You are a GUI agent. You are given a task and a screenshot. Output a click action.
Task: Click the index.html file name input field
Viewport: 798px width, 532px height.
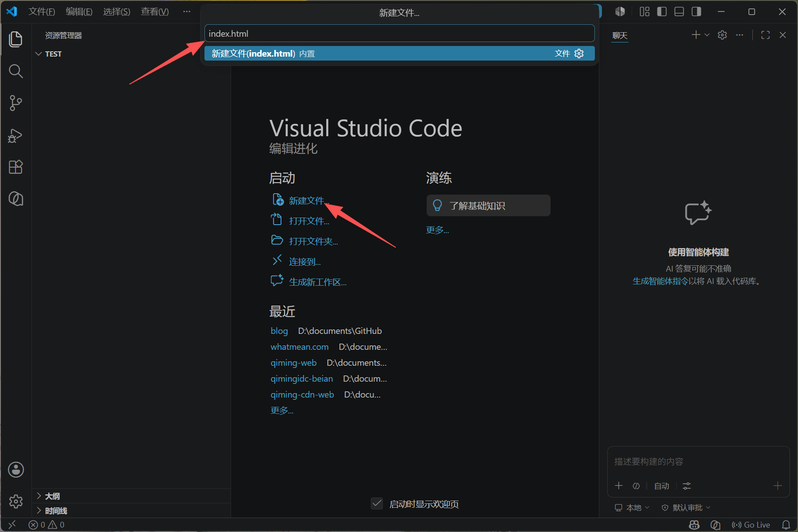point(399,34)
